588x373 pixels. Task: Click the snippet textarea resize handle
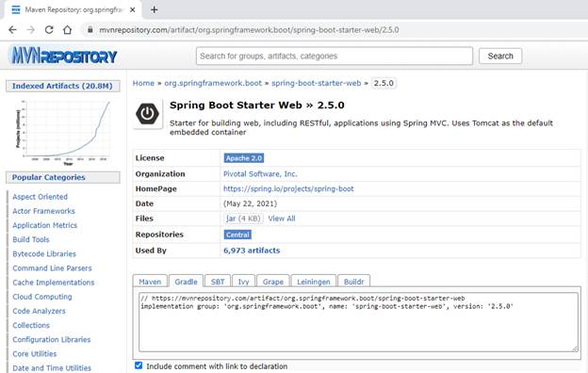(x=575, y=349)
